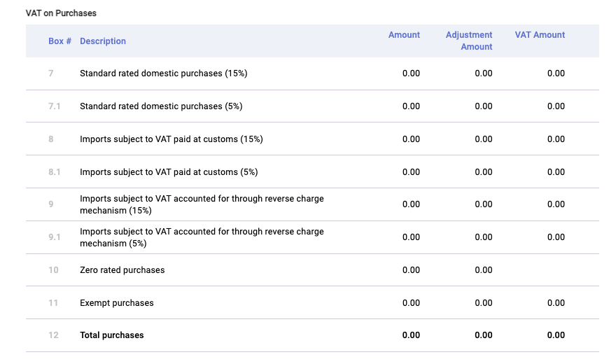Click Standard rated domestic purchases (15%) description
Viewport: 616px width, 364px height.
[x=163, y=73]
